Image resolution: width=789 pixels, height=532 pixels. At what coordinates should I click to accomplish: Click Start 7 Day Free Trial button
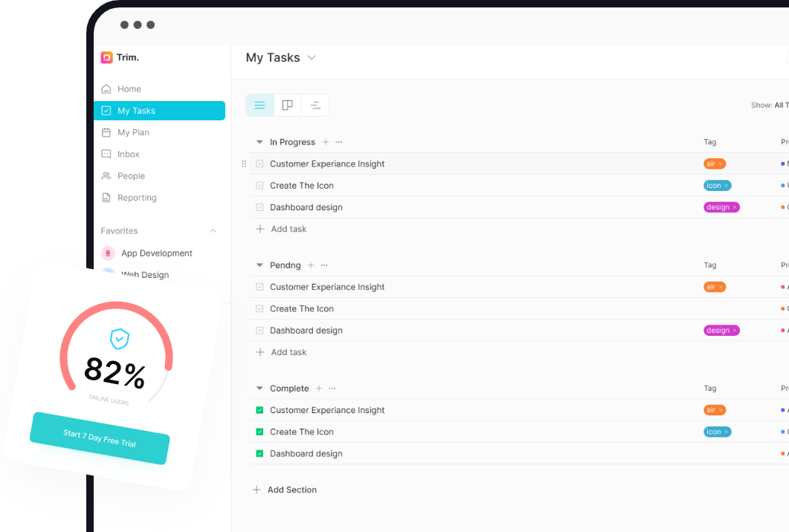[x=100, y=438]
